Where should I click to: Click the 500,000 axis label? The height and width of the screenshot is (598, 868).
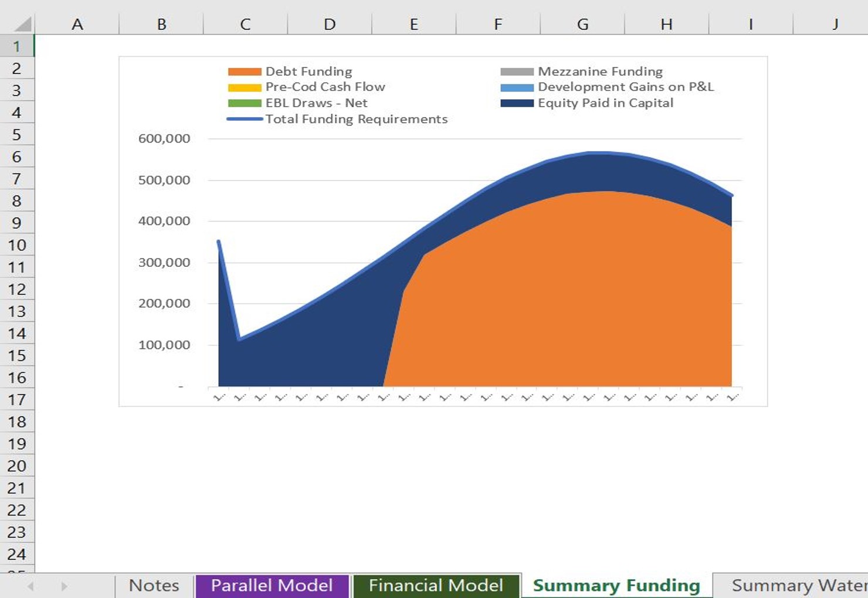[164, 180]
